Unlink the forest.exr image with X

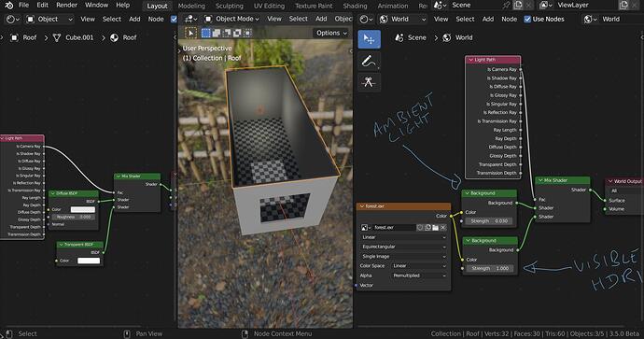click(443, 227)
